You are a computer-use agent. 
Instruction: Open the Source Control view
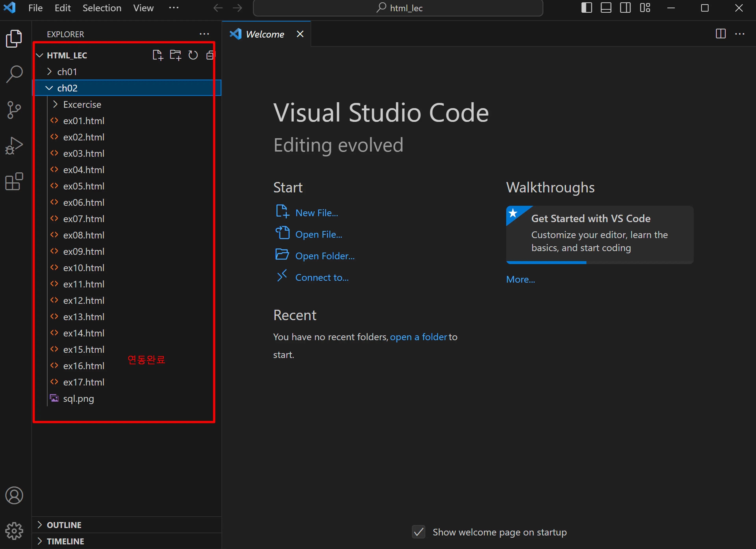pos(14,110)
